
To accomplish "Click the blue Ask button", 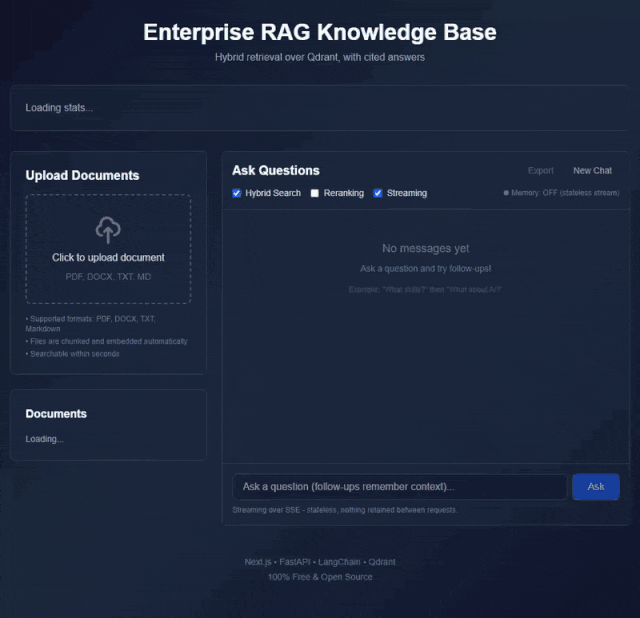I will [596, 487].
